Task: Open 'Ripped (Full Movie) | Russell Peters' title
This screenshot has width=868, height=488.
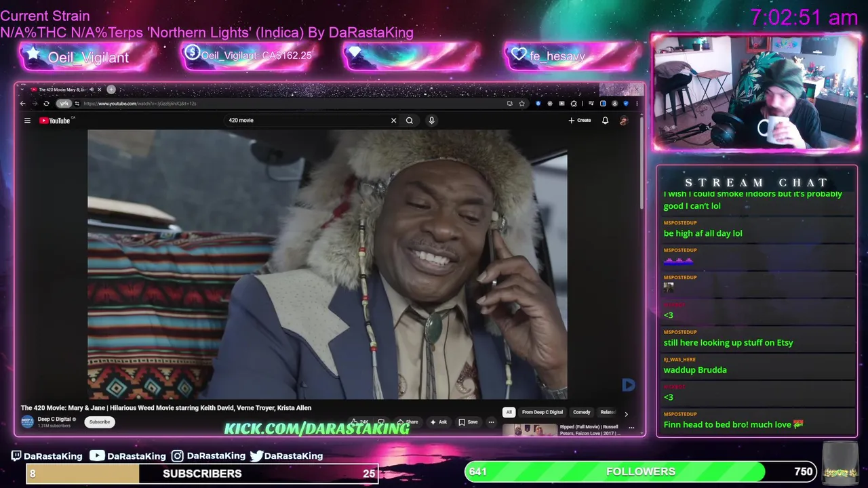Action: (589, 430)
